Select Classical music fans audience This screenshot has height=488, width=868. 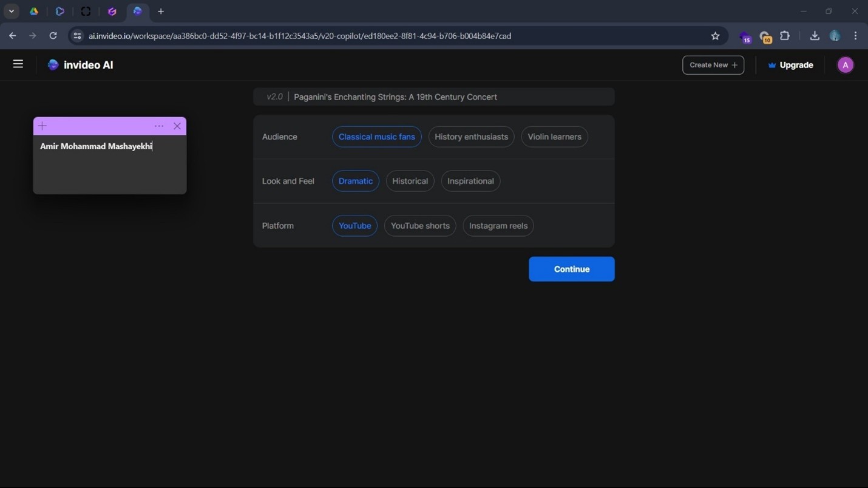(376, 137)
